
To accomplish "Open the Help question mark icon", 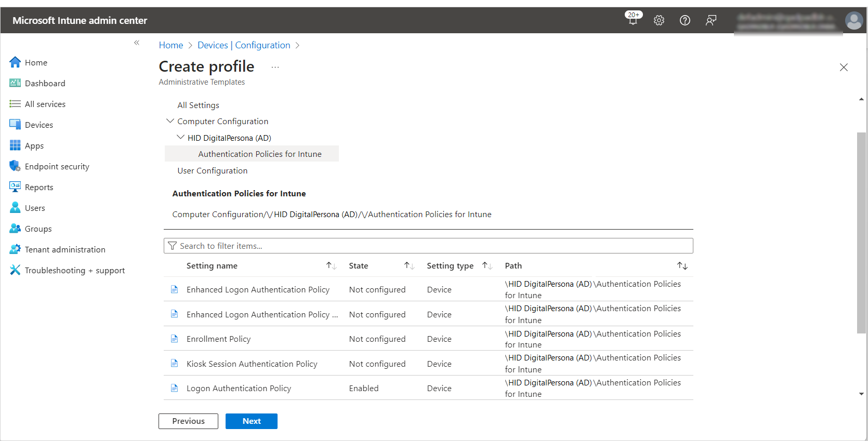I will [x=685, y=20].
